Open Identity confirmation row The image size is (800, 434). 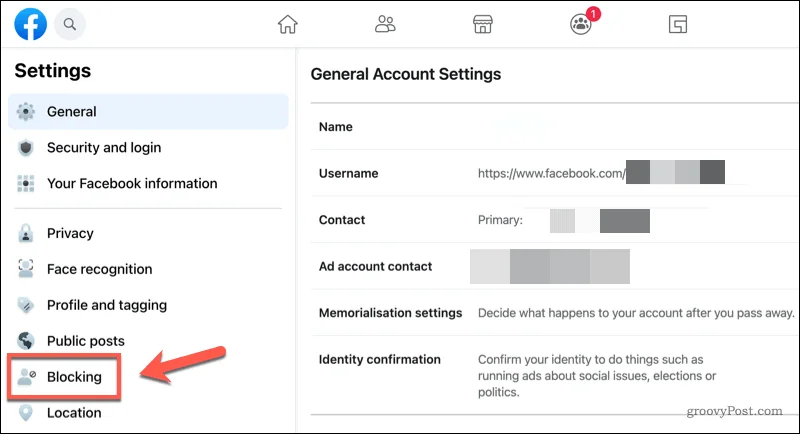(555, 375)
